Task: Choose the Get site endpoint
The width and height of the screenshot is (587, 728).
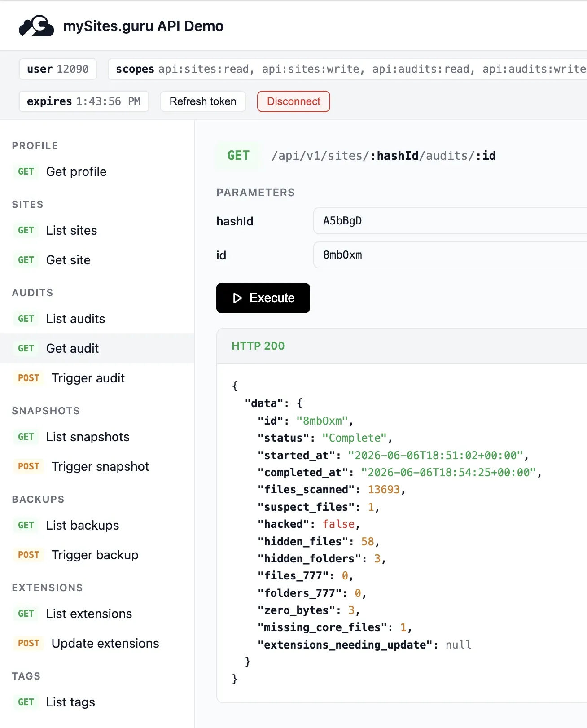Action: point(97,260)
